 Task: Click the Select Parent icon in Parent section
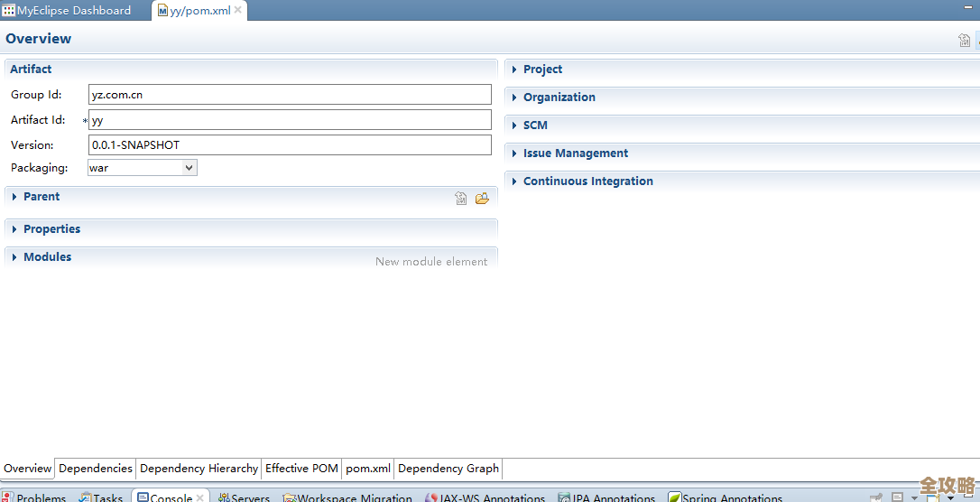(461, 198)
